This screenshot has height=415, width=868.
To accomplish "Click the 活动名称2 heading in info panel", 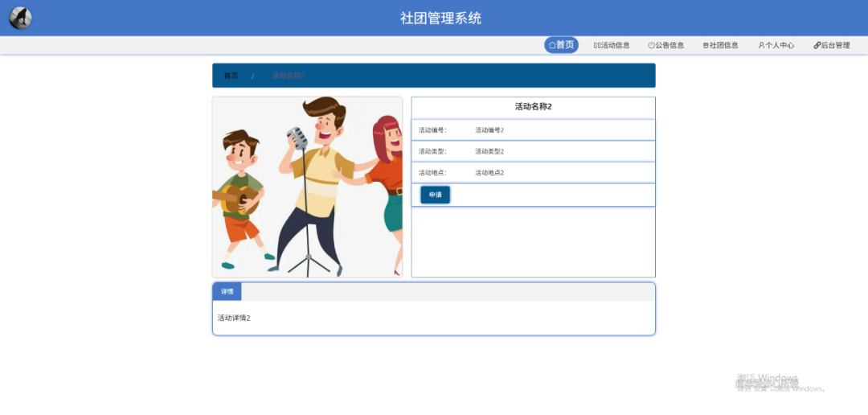I will [533, 107].
